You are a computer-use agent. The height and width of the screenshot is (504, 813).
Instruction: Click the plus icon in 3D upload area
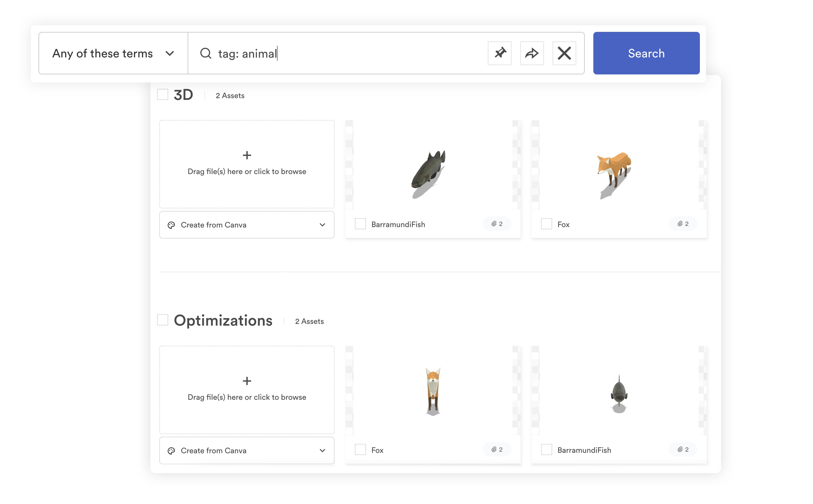[x=247, y=155]
